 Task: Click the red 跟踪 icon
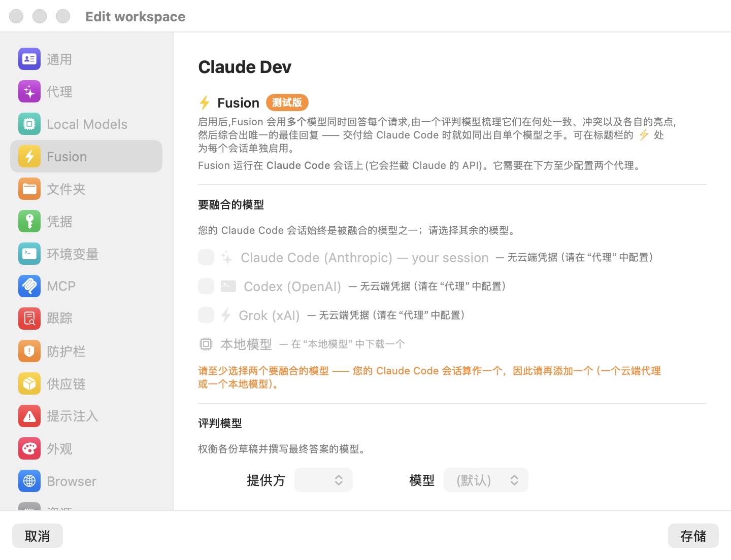coord(29,319)
